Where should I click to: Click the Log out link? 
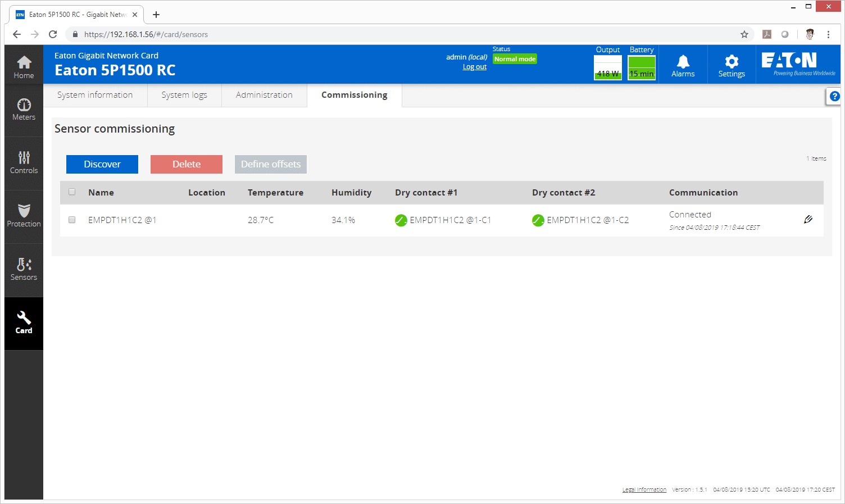pos(475,67)
